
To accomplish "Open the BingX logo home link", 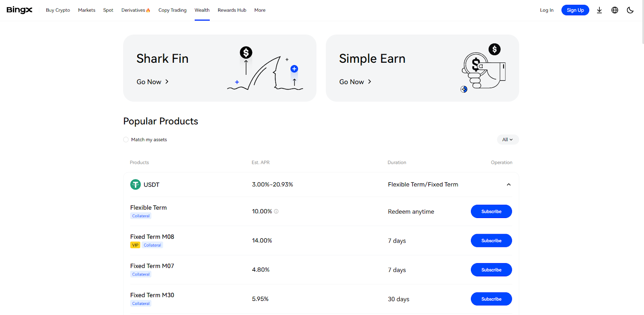I will (19, 10).
